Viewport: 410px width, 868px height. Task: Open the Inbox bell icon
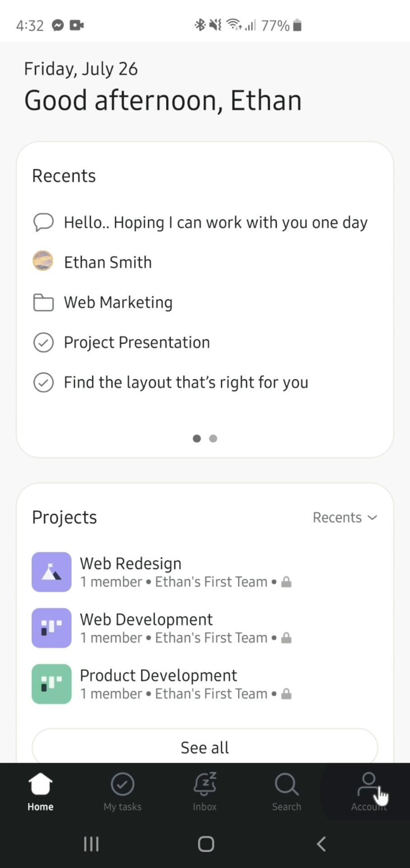click(x=205, y=785)
